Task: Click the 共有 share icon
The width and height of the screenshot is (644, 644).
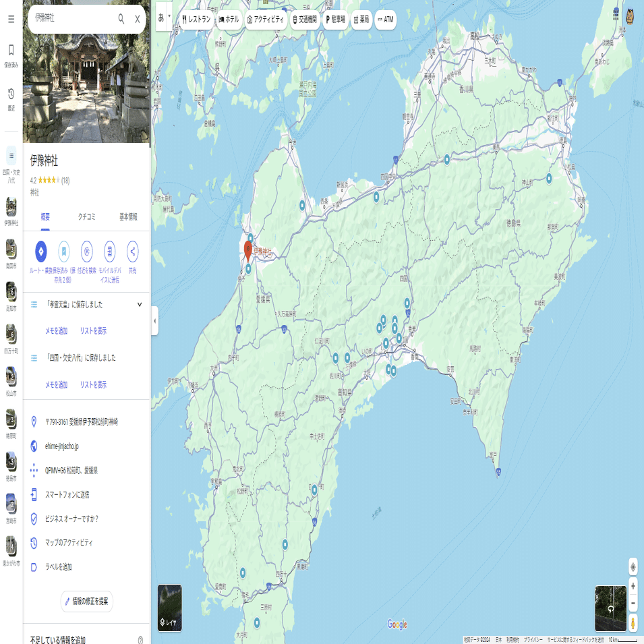Action: [x=133, y=252]
